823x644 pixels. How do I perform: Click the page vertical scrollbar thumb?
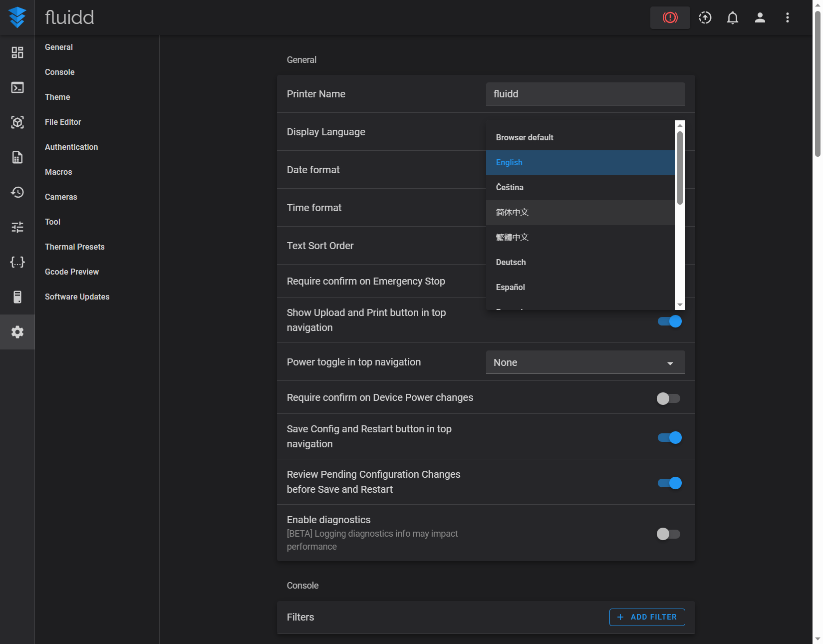pyautogui.click(x=818, y=83)
